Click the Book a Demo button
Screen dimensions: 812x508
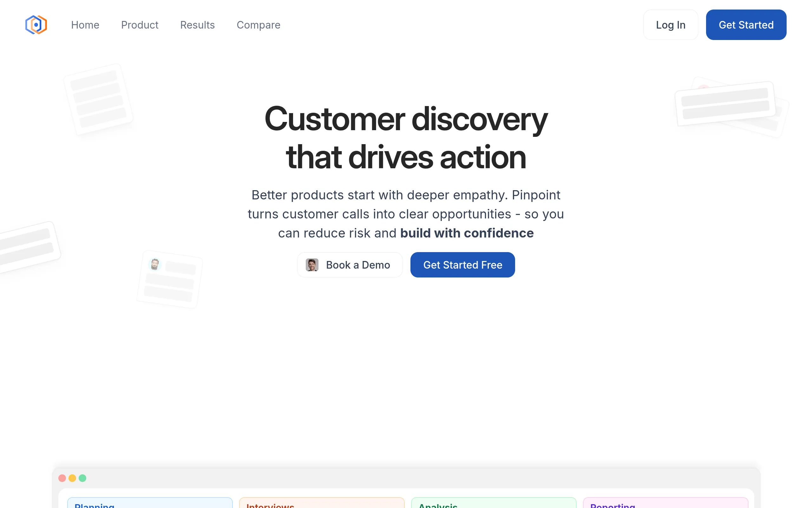(350, 265)
